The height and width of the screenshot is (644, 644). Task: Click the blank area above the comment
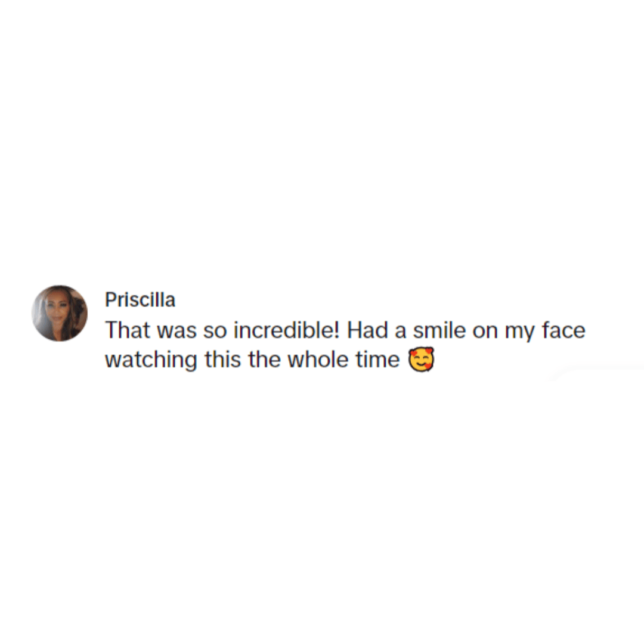[x=322, y=140]
